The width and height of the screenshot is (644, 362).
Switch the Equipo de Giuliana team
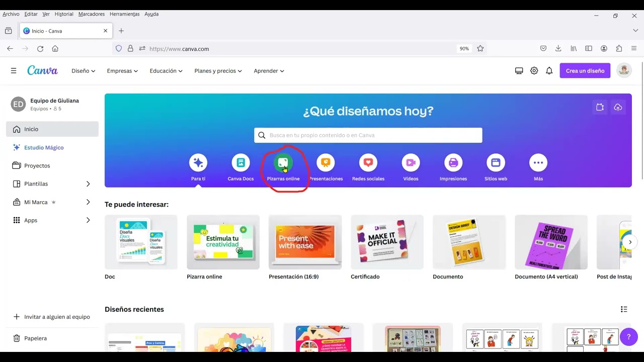[52, 104]
